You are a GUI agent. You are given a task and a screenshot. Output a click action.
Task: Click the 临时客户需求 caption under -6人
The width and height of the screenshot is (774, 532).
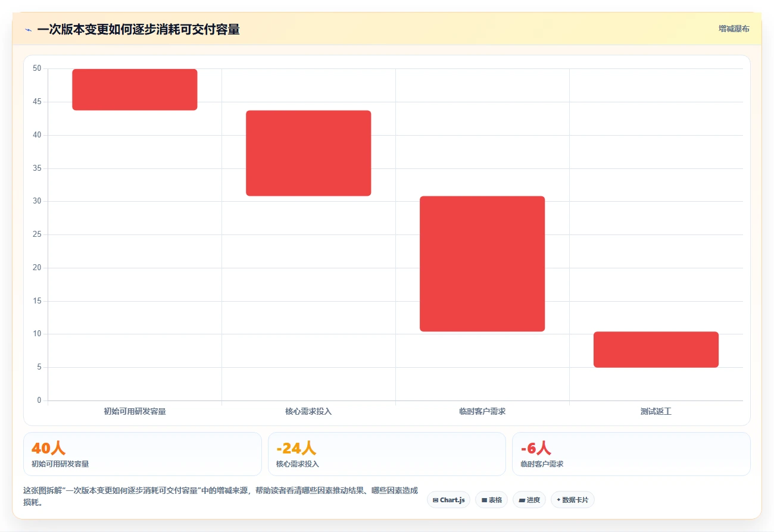click(x=542, y=464)
